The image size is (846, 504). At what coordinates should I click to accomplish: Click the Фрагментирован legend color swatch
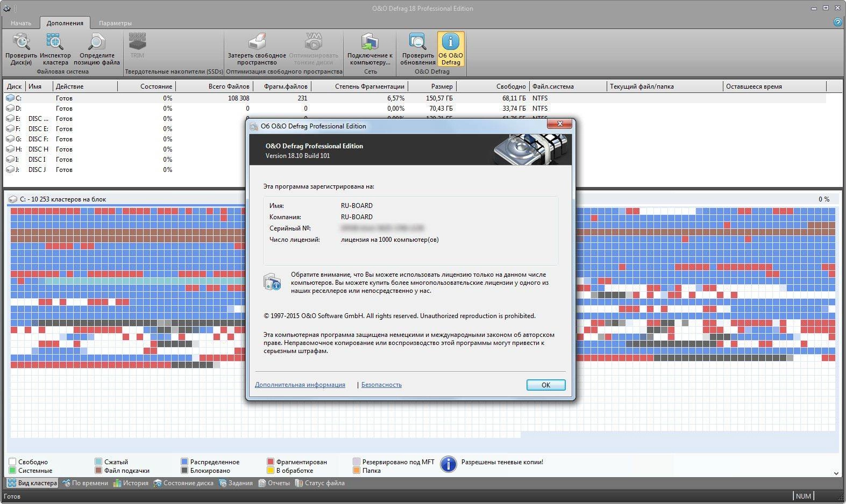click(271, 462)
